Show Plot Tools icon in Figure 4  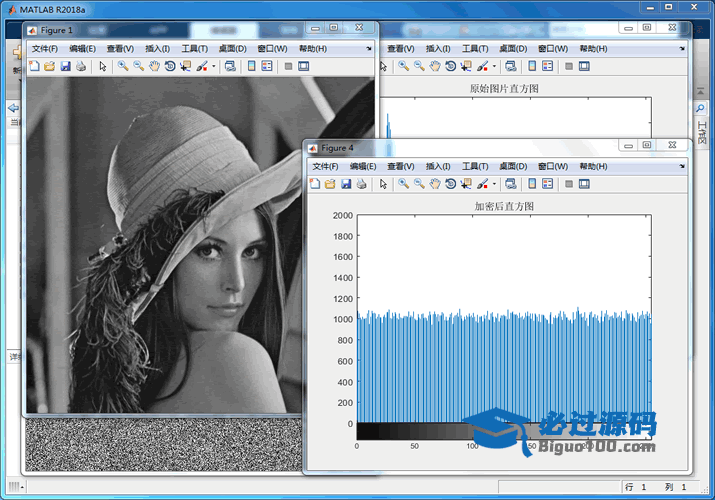[x=584, y=184]
